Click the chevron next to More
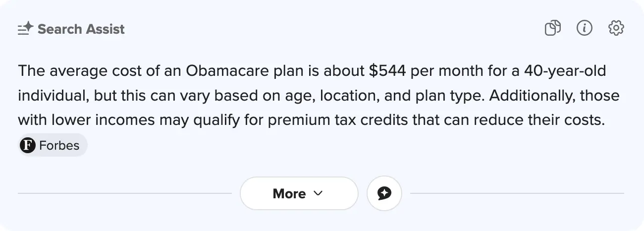 pos(319,193)
